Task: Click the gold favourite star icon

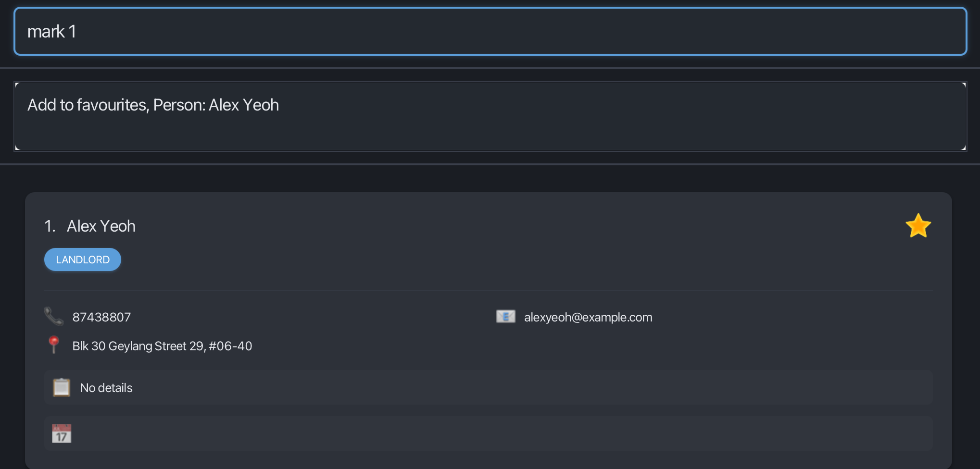Action: (x=918, y=226)
